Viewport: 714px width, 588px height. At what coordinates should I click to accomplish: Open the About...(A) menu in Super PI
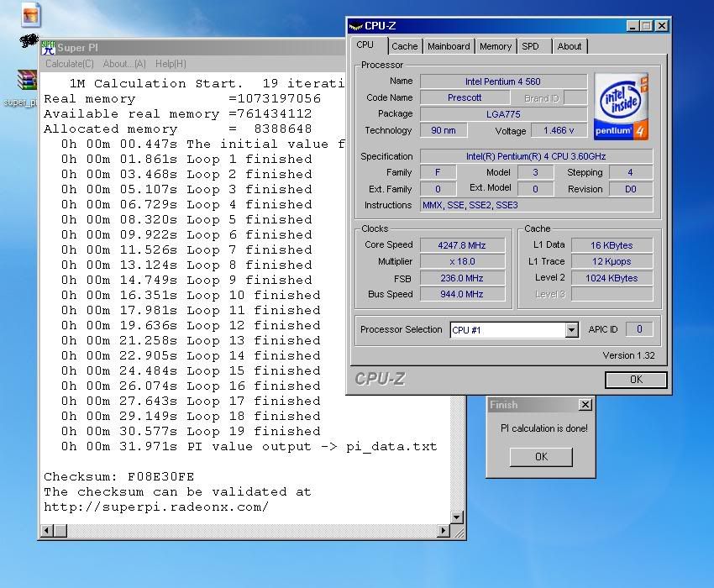pyautogui.click(x=124, y=64)
